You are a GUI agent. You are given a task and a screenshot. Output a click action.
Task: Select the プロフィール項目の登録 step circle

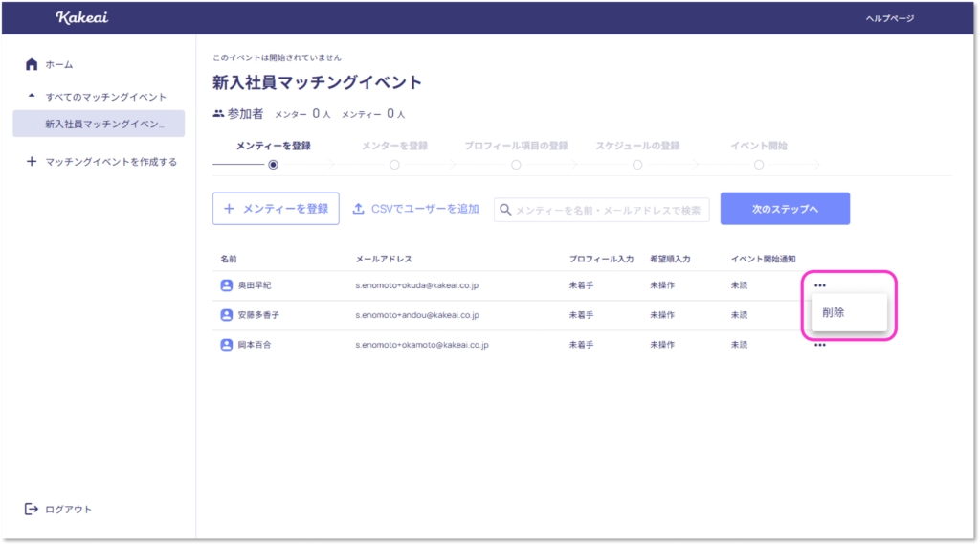pos(516,165)
